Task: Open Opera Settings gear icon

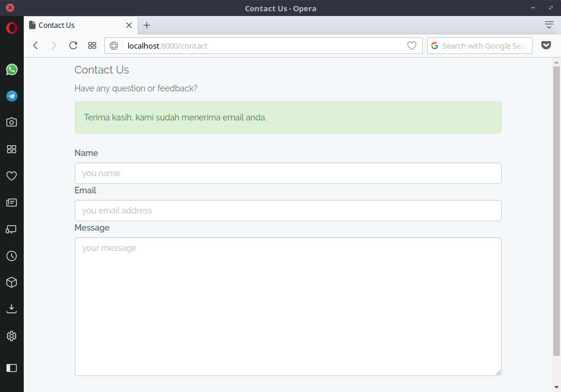Action: pyautogui.click(x=11, y=336)
